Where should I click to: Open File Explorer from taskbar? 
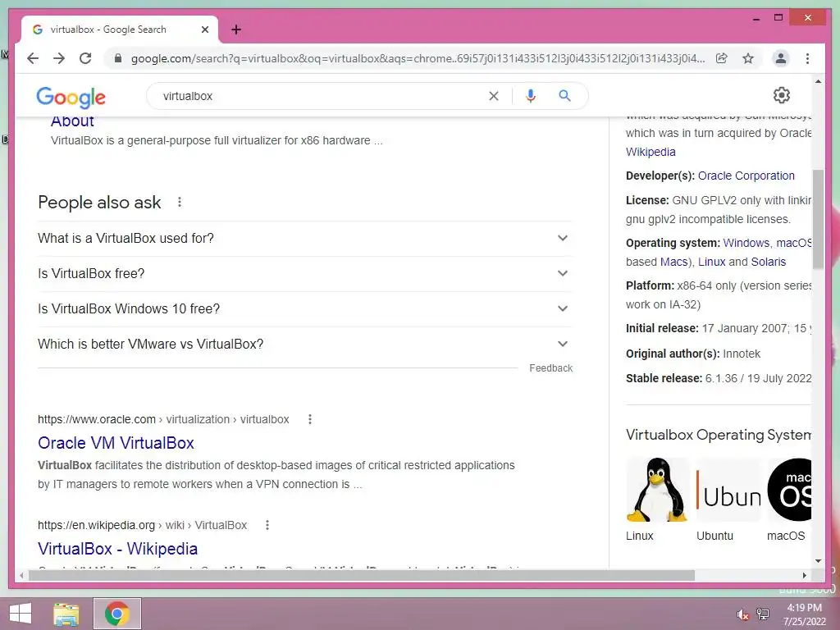click(66, 614)
